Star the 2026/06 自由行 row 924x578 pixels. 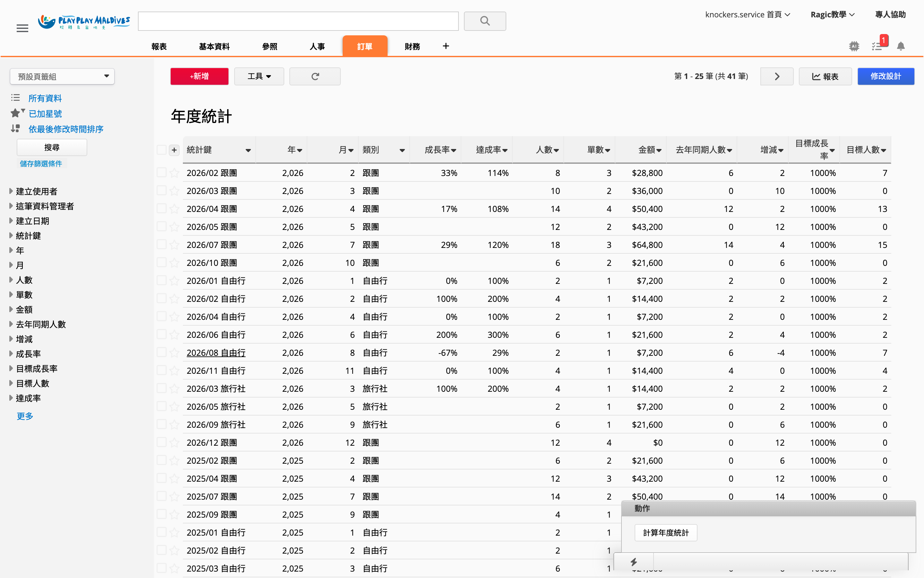[175, 335]
